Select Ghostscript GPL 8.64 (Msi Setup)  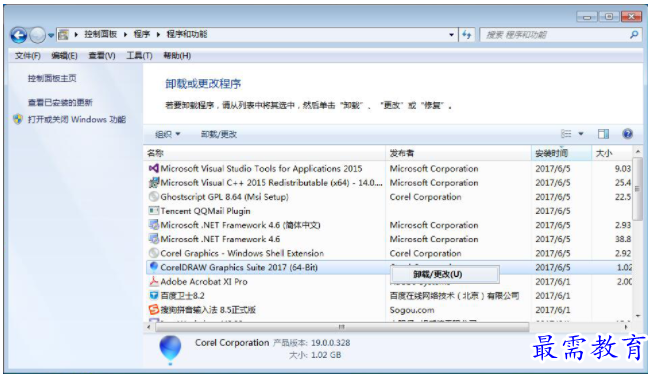tap(224, 197)
